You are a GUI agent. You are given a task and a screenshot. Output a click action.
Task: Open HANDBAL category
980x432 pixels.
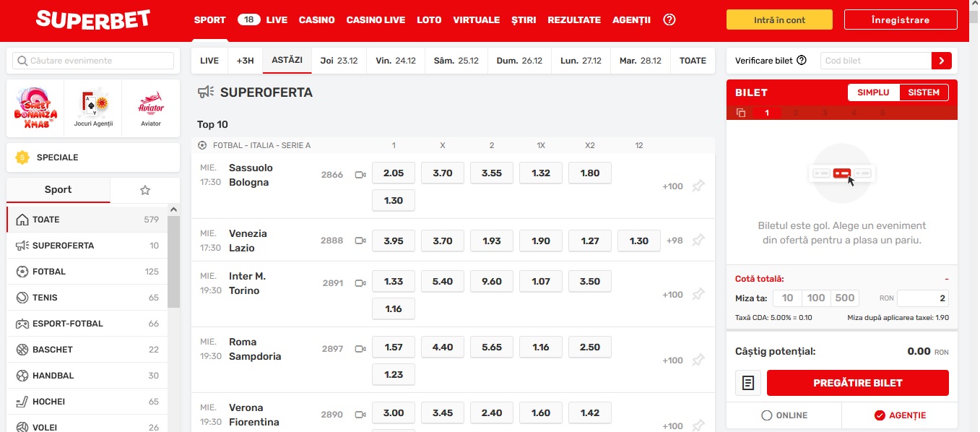(87, 376)
